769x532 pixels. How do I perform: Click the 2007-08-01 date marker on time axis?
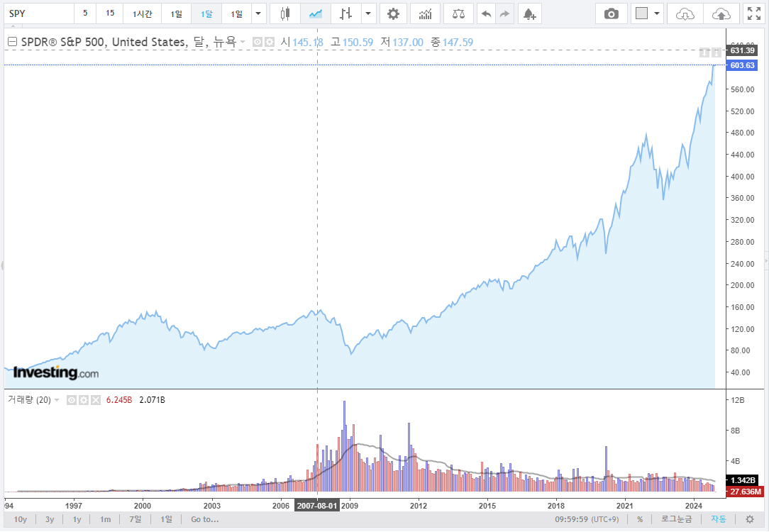point(317,506)
